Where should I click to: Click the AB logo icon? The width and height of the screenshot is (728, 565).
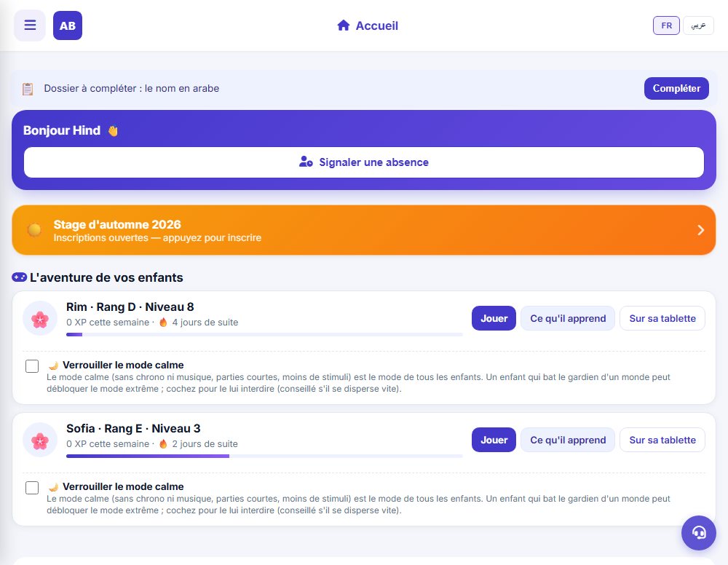(67, 25)
